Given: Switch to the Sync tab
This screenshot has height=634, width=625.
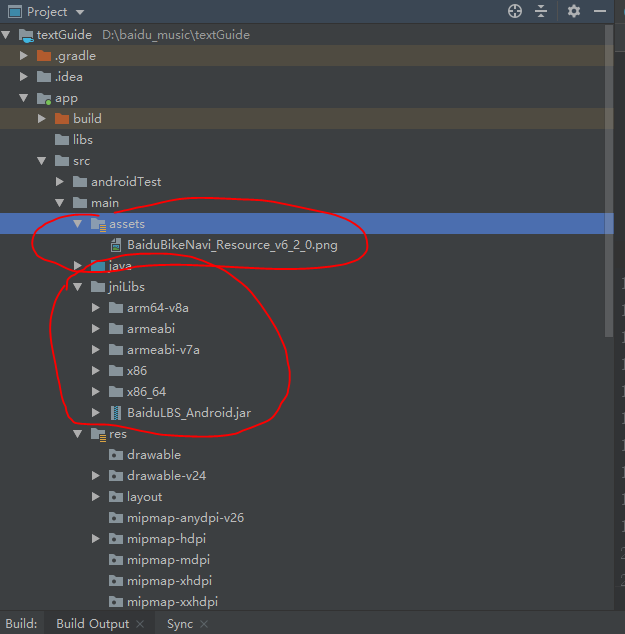Looking at the screenshot, I should 180,624.
